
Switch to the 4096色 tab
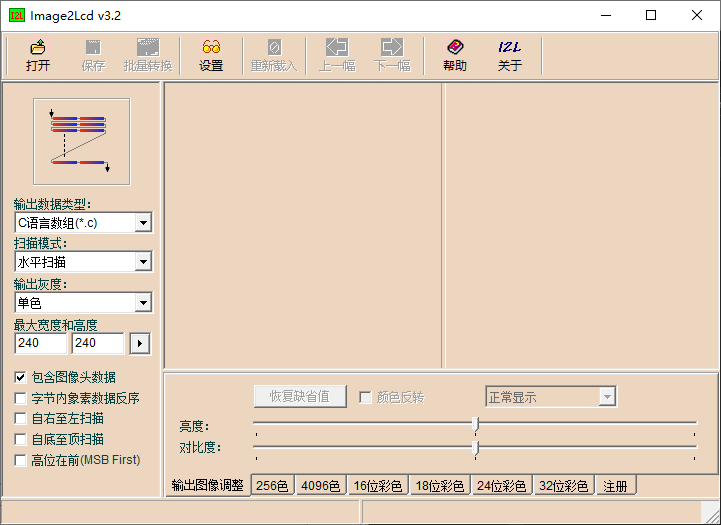(x=320, y=485)
